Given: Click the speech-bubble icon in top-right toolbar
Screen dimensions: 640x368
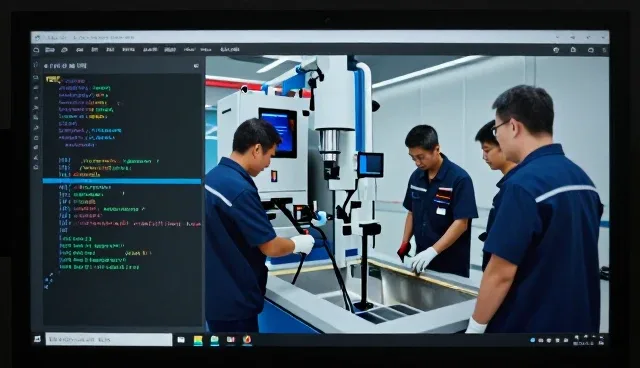Looking at the screenshot, I should pos(591,50).
